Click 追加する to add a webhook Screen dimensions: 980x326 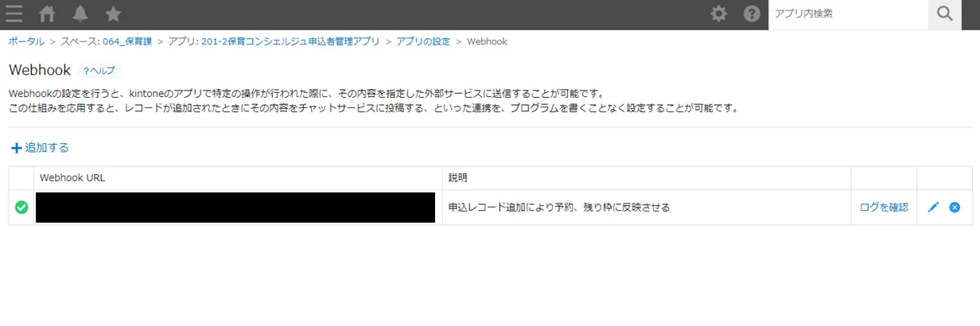[40, 147]
